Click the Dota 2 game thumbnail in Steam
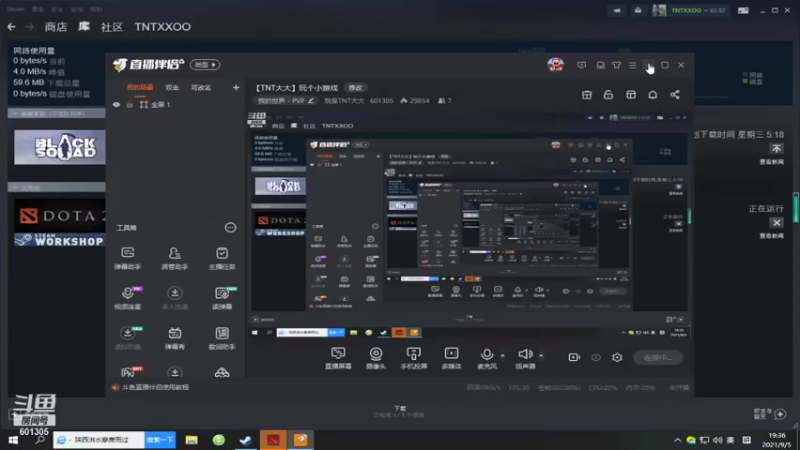Viewport: 800px width, 450px height. coord(60,215)
